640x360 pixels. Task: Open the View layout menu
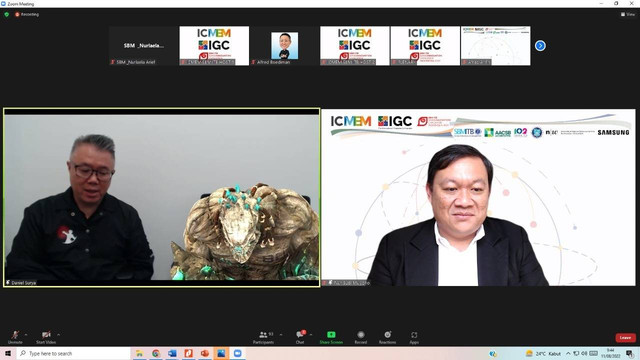[628, 14]
